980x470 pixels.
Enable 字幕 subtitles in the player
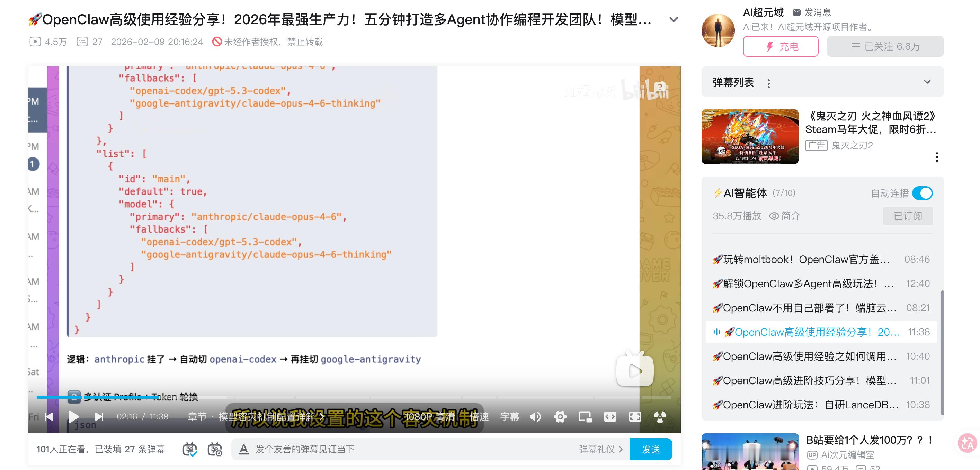pos(509,417)
